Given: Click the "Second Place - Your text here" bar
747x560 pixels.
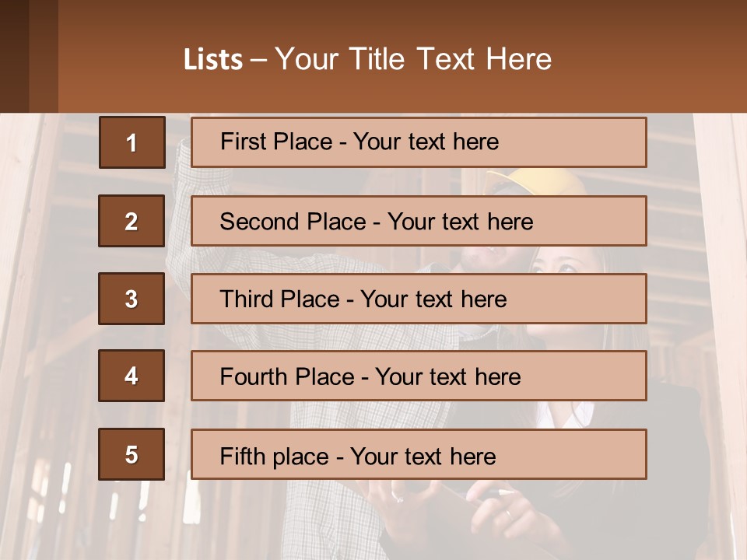Looking at the screenshot, I should click(419, 221).
